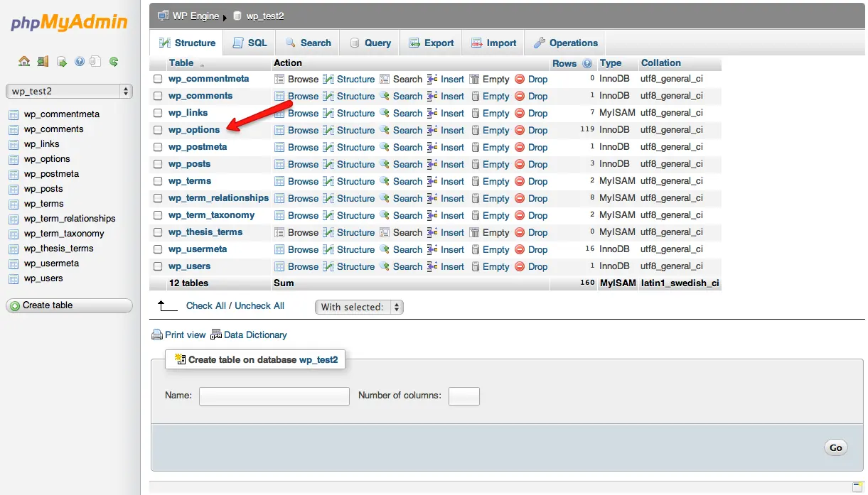The width and height of the screenshot is (868, 495).
Task: Open phpMyAdmin documentation help icon
Action: pos(80,62)
